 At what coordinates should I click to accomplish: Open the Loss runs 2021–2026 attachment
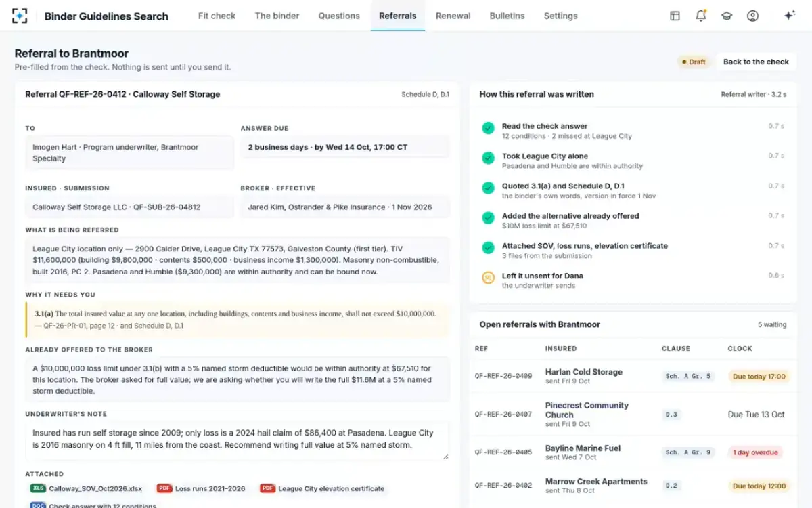click(x=202, y=488)
